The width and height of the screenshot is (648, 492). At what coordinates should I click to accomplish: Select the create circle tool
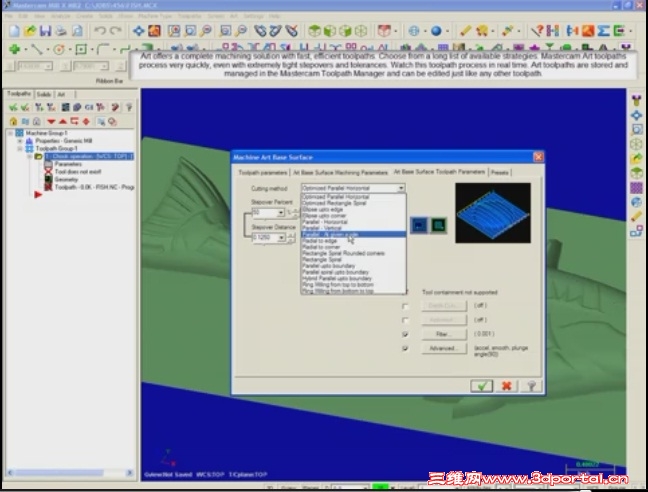click(59, 50)
